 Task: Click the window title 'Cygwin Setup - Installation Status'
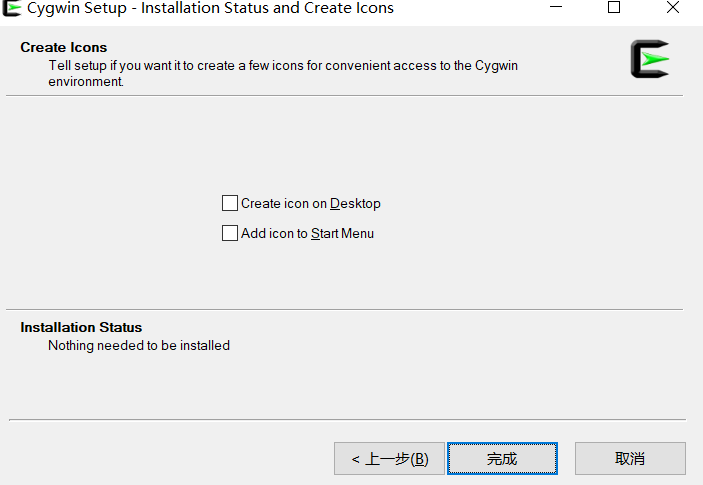(210, 8)
